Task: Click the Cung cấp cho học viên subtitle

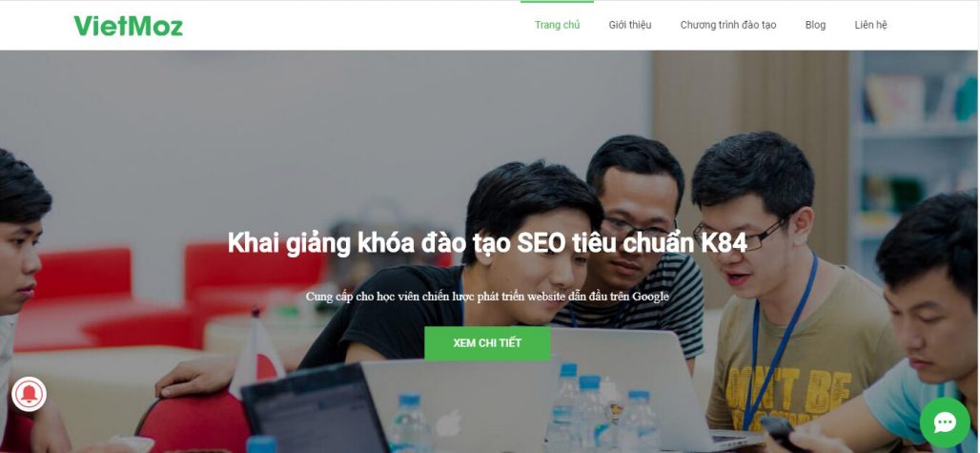Action: tap(487, 297)
